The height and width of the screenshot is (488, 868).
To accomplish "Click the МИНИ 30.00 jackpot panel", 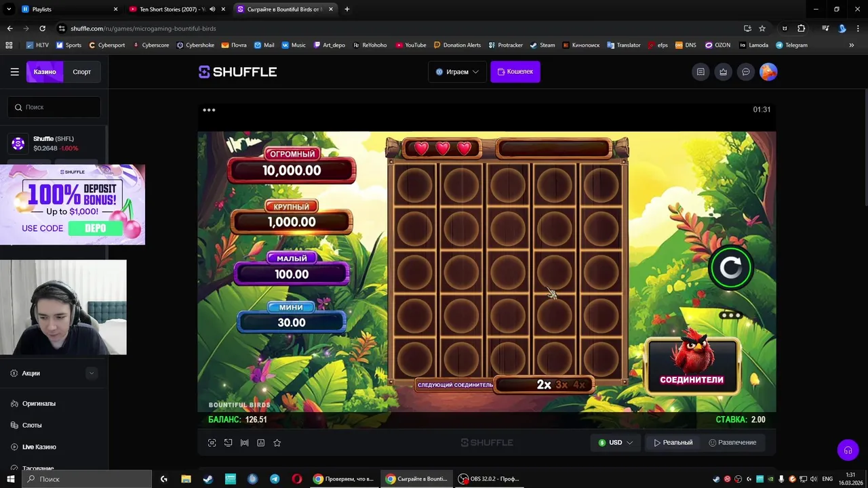I will [292, 317].
